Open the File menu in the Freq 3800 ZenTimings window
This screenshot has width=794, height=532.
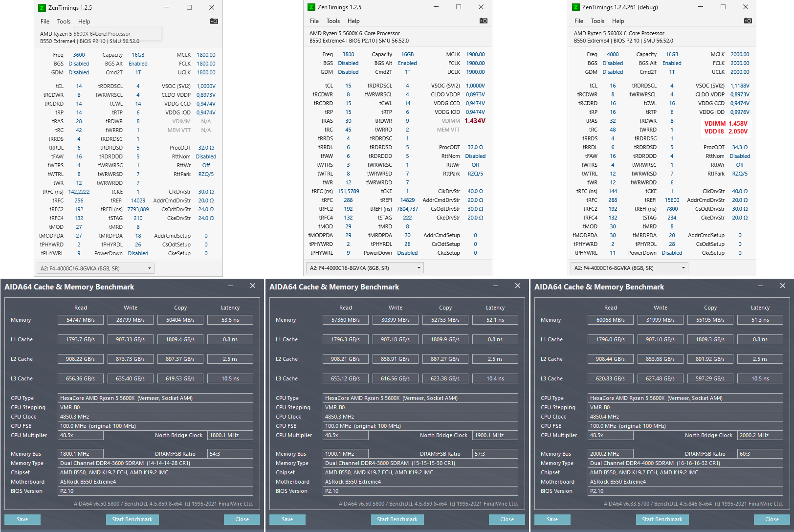[314, 21]
